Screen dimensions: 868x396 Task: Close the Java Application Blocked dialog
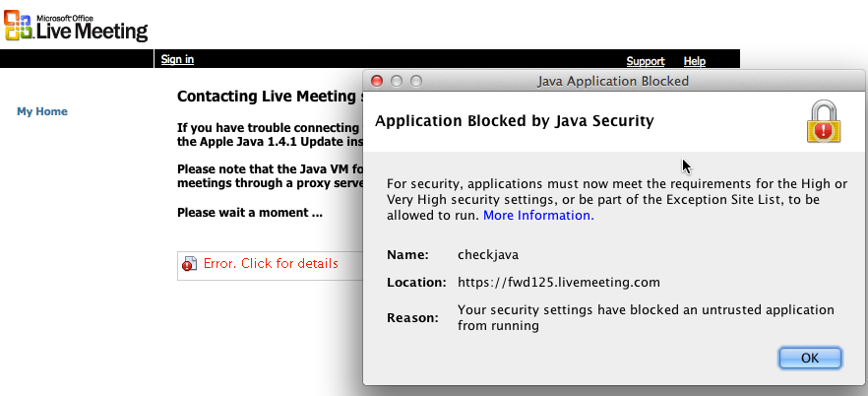pyautogui.click(x=378, y=81)
